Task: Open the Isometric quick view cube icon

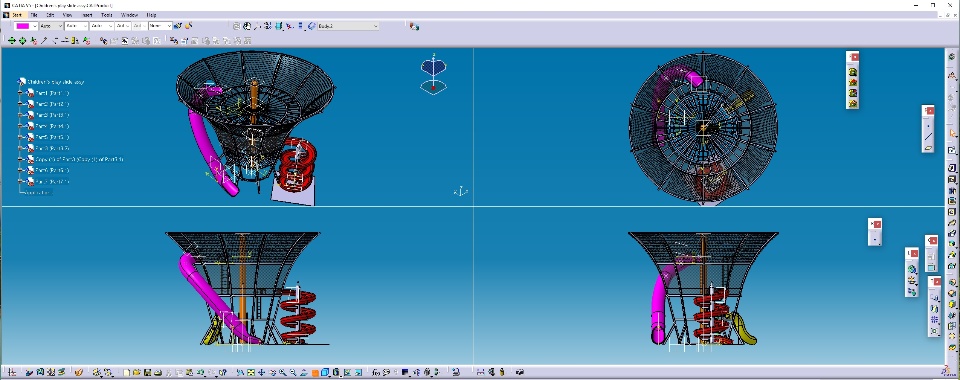Action: pyautogui.click(x=325, y=372)
